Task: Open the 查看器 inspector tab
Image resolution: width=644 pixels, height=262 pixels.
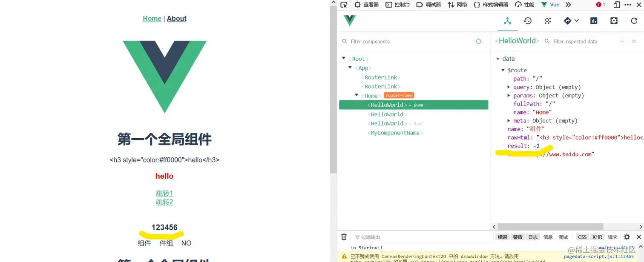Action: (x=367, y=5)
